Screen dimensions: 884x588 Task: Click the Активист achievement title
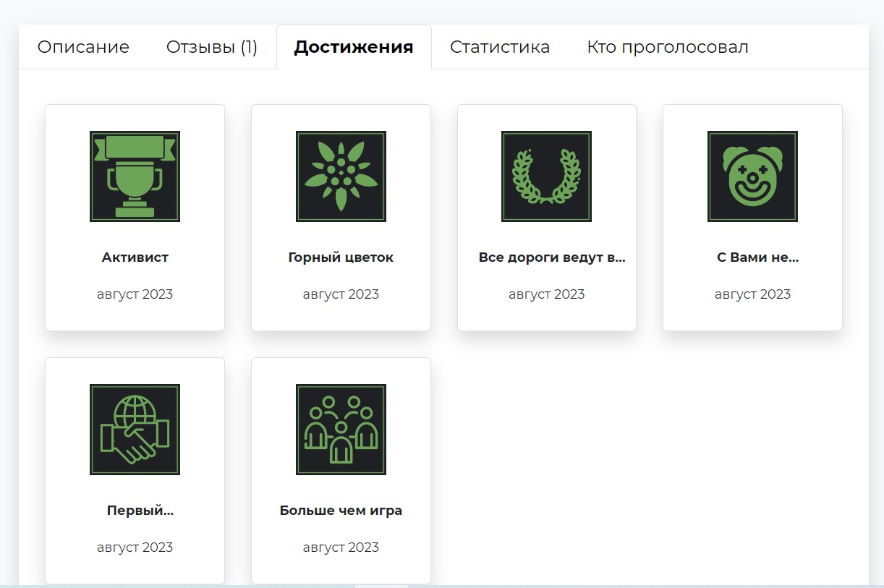135,257
